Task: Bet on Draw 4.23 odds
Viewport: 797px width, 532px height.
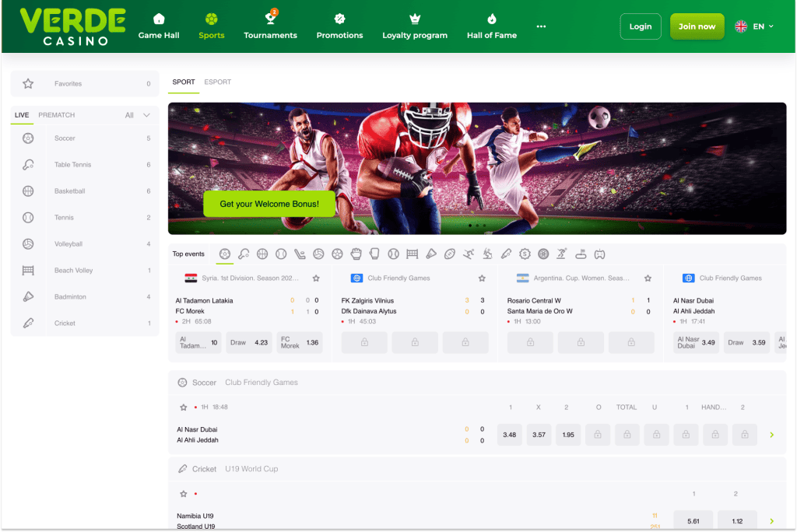Action: tap(249, 342)
